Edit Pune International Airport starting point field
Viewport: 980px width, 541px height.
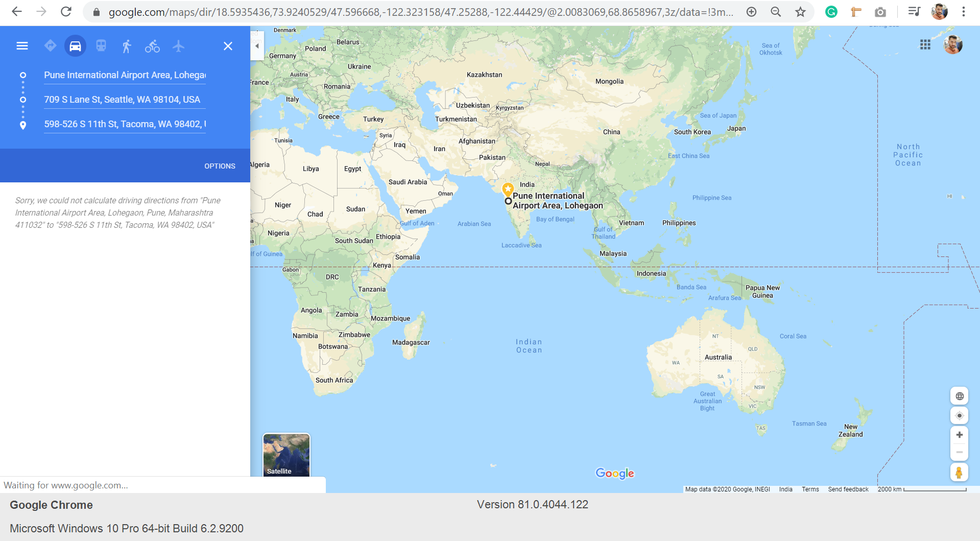(x=125, y=75)
